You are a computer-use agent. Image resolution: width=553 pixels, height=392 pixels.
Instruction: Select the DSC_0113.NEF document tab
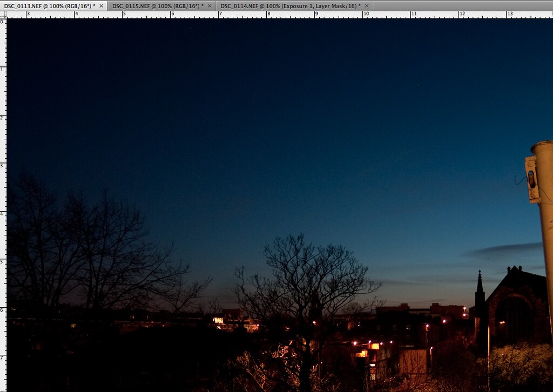click(x=49, y=5)
